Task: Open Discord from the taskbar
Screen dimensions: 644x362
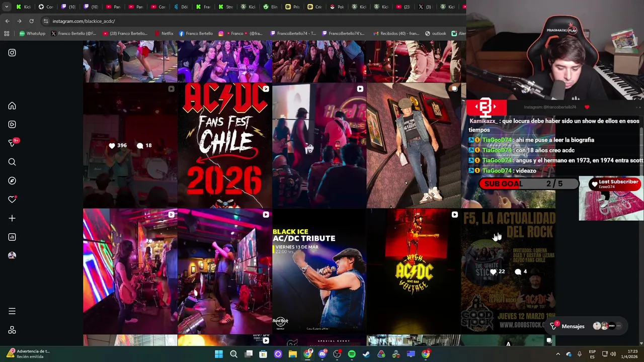Action: 323,354
